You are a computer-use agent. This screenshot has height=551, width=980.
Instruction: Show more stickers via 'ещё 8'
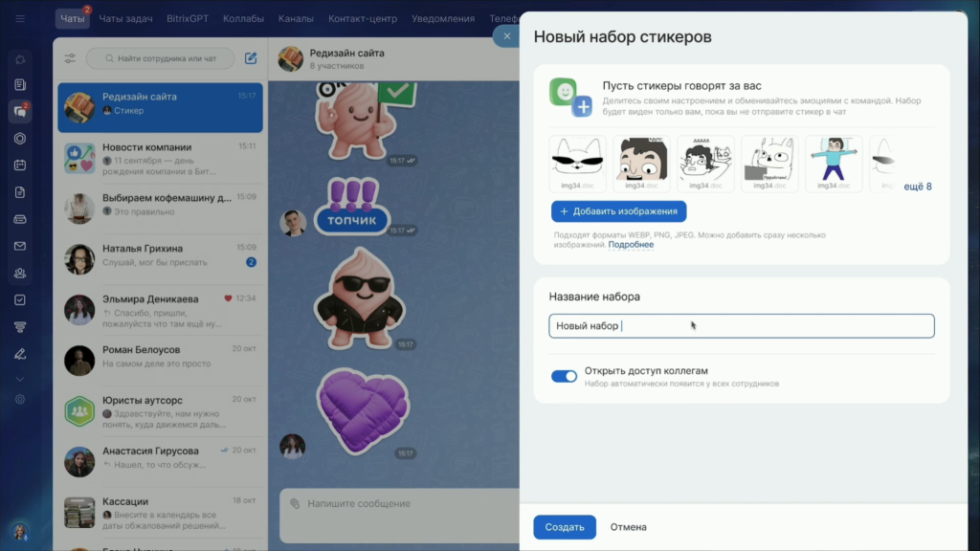pos(917,187)
